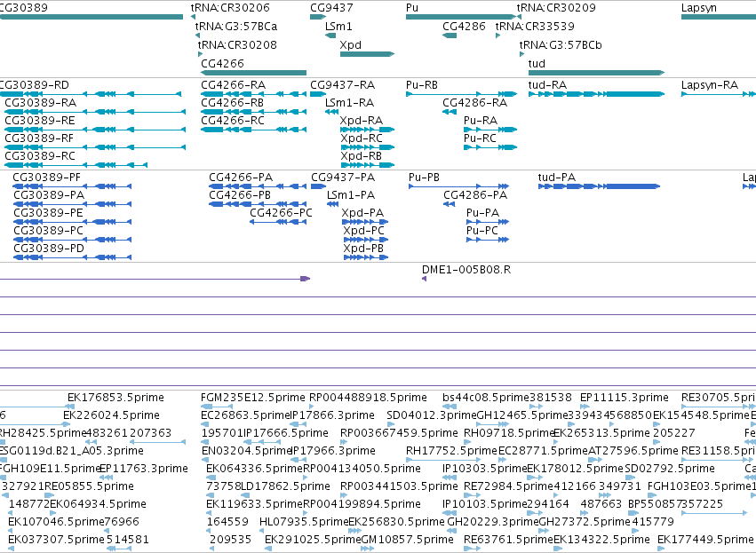Click the tud-RA transcript label
The width and height of the screenshot is (756, 553).
(548, 85)
